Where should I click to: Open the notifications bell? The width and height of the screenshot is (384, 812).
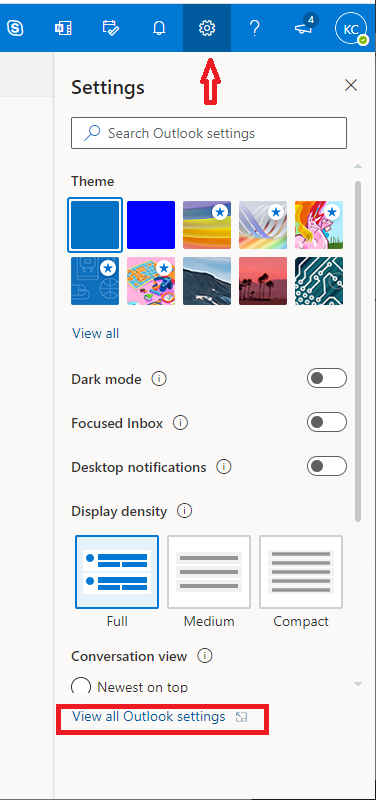tap(159, 28)
